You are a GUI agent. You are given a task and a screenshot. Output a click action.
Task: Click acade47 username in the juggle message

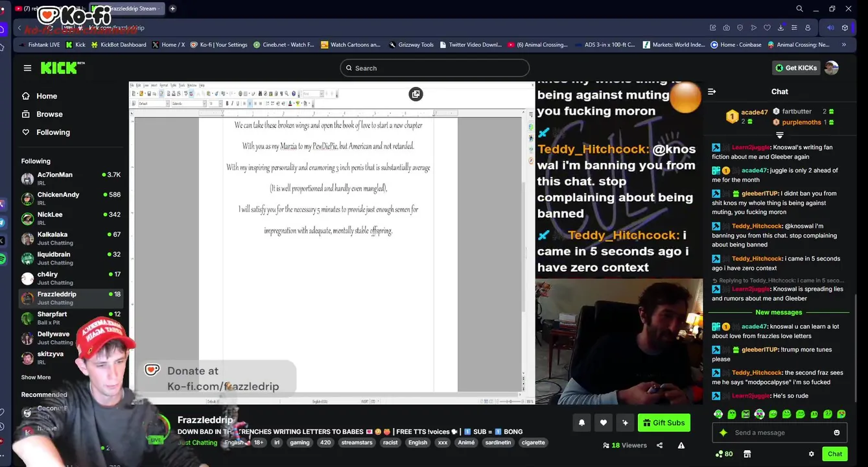click(755, 171)
